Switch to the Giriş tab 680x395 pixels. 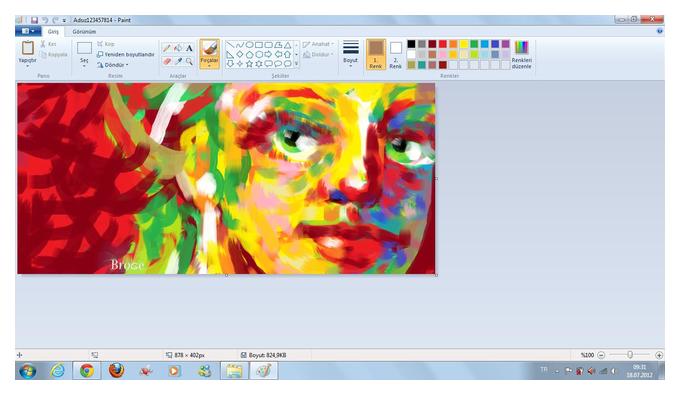(53, 32)
